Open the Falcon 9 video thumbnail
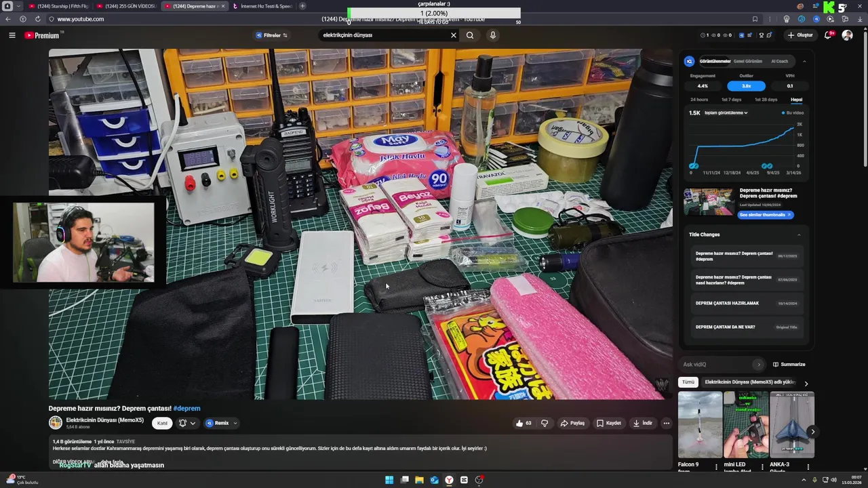Viewport: 868px width, 488px height. [x=700, y=425]
